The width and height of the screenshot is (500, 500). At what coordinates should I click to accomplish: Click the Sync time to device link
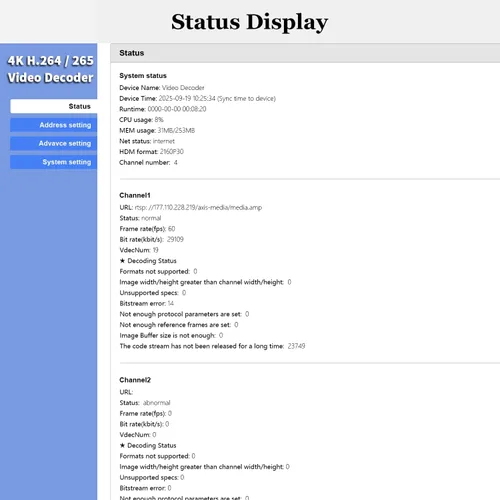click(246, 99)
